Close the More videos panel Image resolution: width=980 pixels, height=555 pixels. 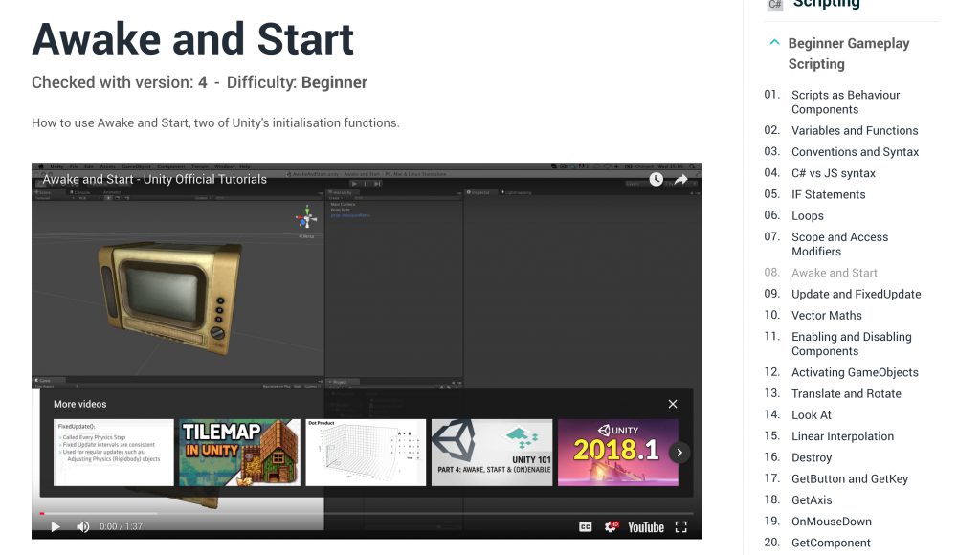673,404
